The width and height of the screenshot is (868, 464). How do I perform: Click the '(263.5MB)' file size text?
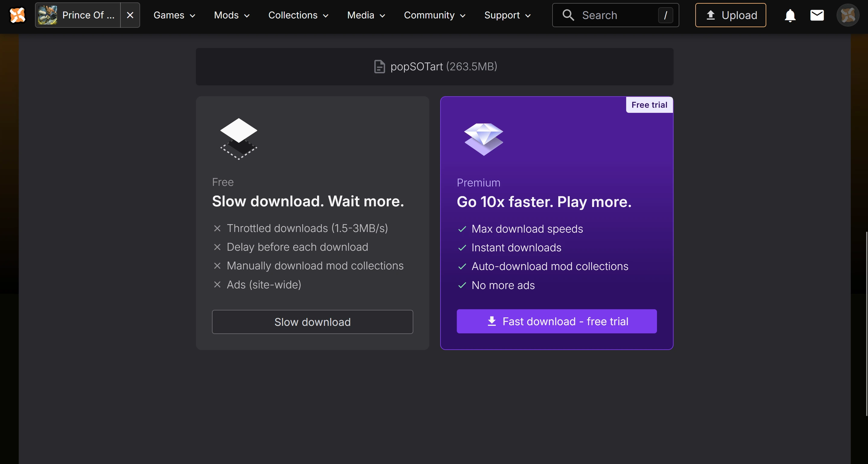coord(472,67)
